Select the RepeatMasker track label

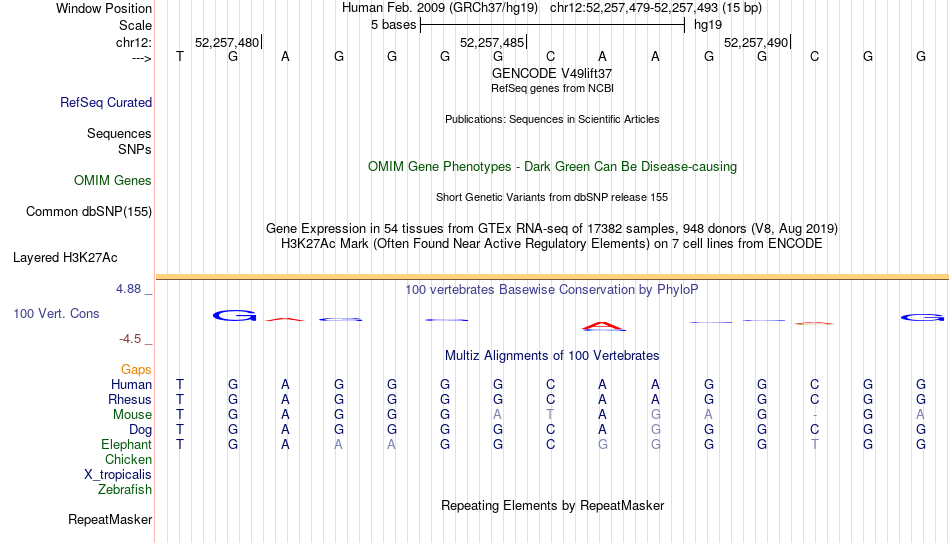(110, 519)
